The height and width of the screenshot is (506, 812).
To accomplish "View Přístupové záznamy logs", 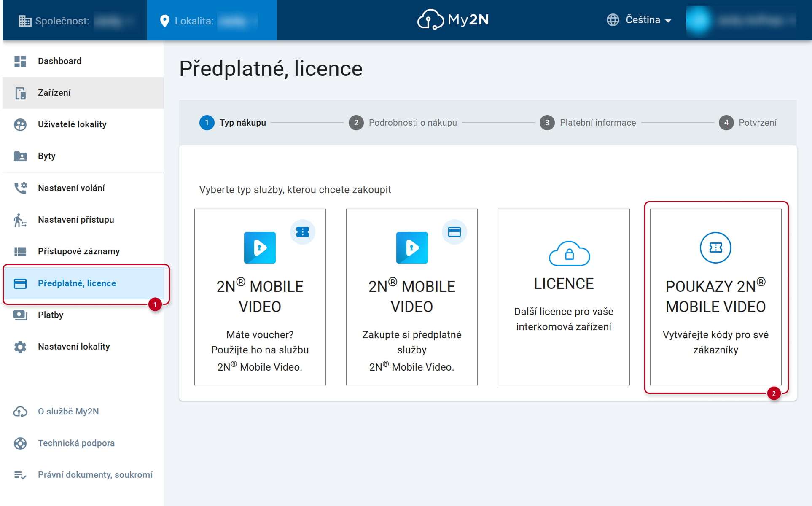I will coord(83,251).
